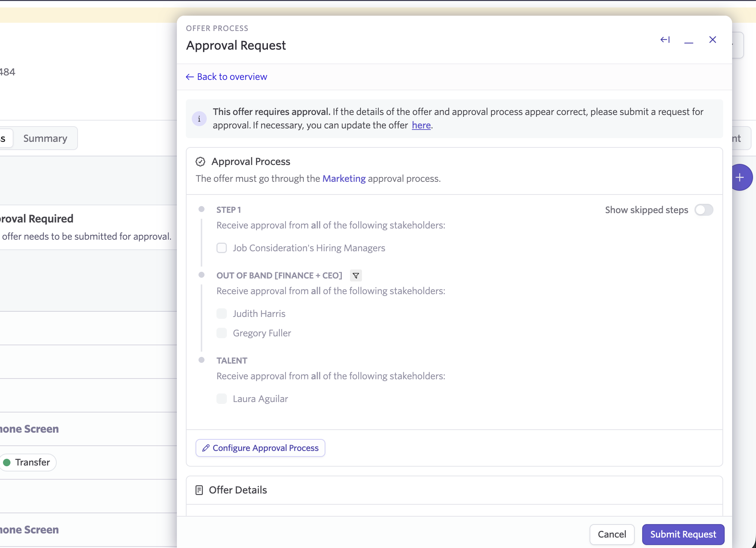Click the collapse panel arrow icon

coord(665,40)
